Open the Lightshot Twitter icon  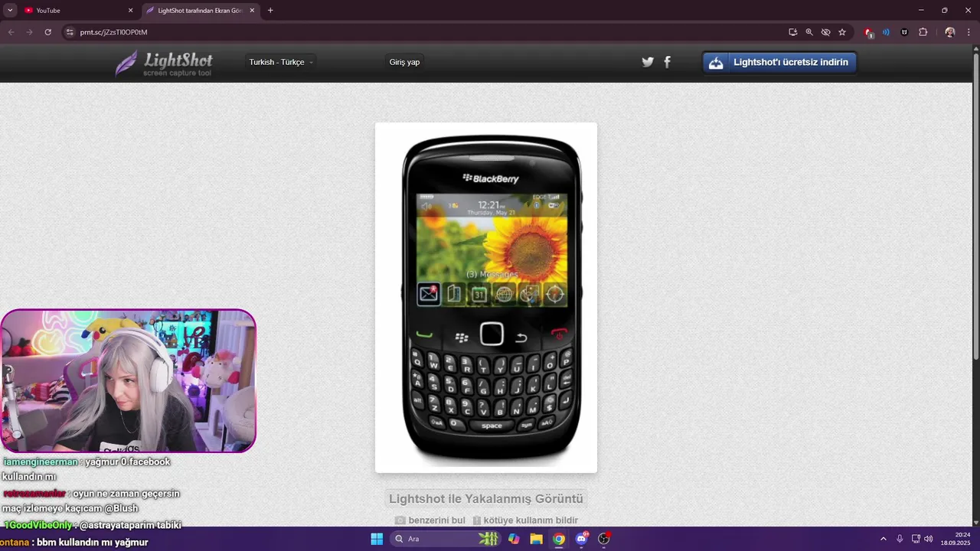click(x=648, y=62)
